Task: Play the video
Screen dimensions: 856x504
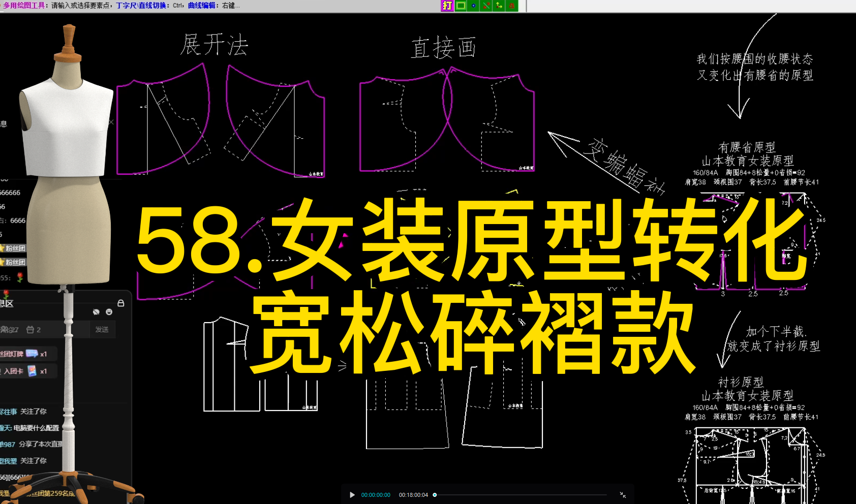Action: tap(352, 495)
